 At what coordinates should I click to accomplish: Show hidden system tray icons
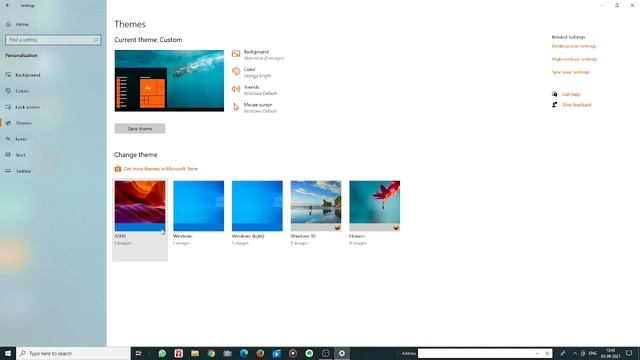pos(575,353)
